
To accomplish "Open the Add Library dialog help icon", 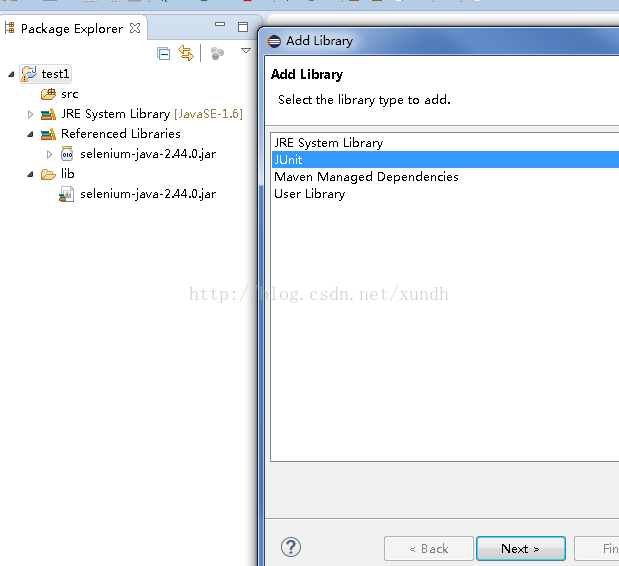I will [291, 547].
